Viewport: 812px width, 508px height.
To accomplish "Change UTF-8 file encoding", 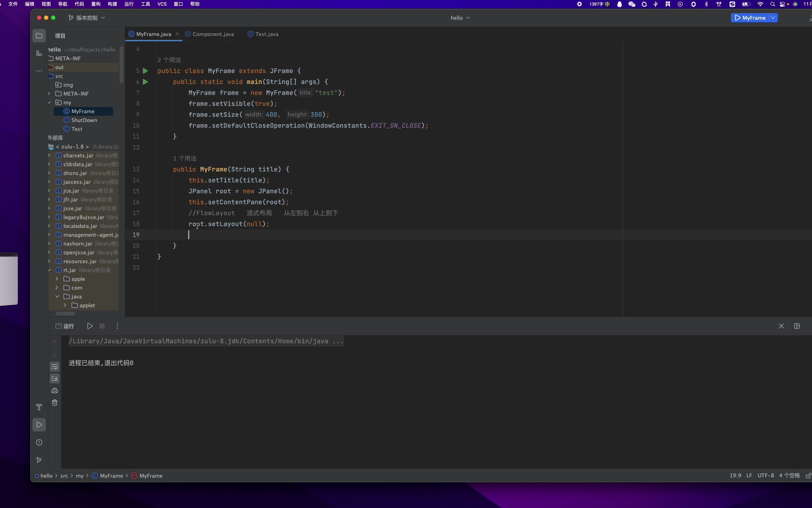I will (766, 476).
